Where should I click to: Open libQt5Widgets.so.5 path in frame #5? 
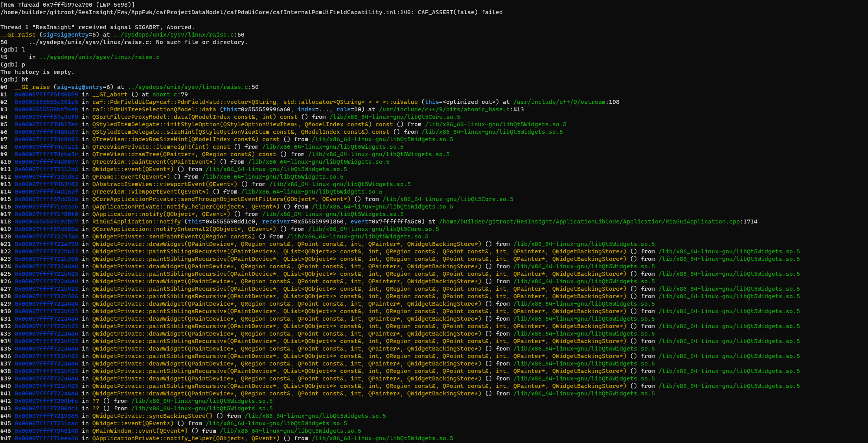495,124
